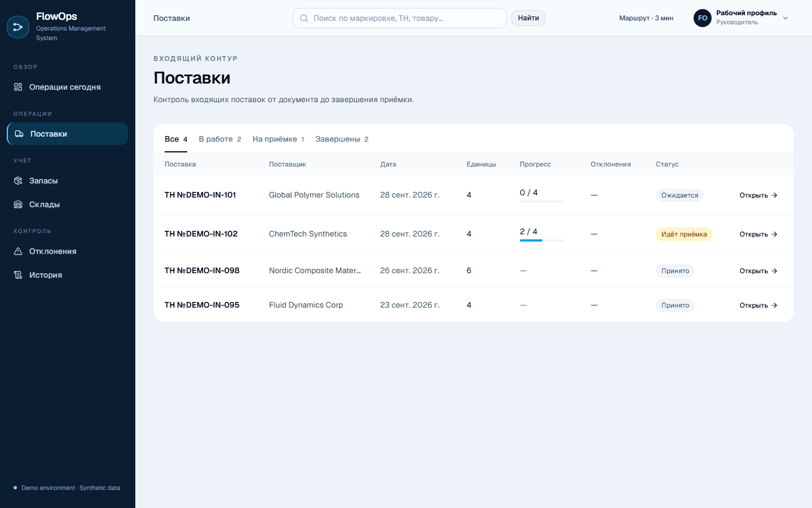This screenshot has width=812, height=508.
Task: Click the Идёт приёмка status badge
Action: tap(684, 234)
